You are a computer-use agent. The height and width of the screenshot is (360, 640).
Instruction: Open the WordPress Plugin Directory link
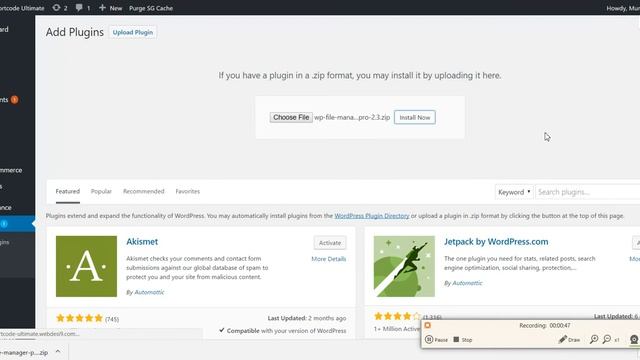[x=372, y=216]
